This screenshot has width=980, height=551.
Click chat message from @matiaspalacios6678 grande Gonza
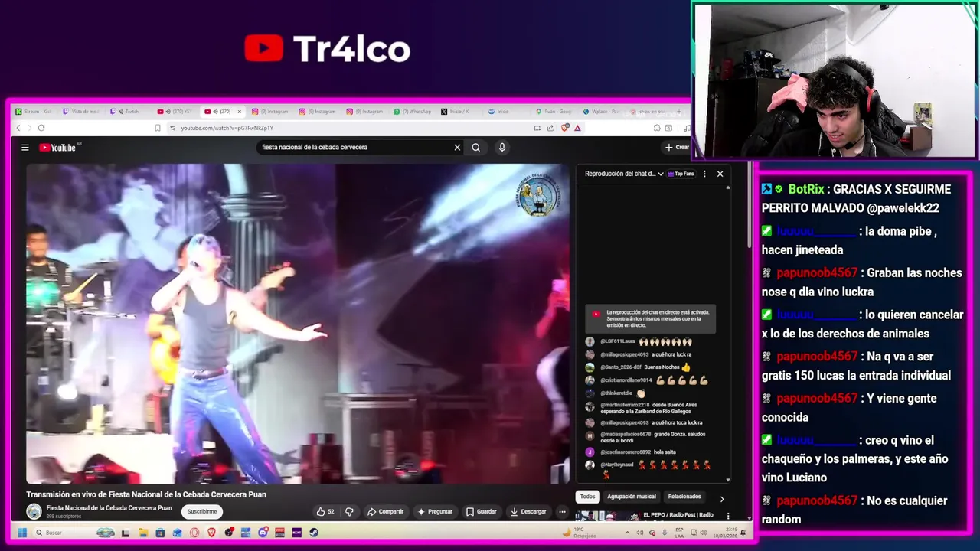[x=646, y=437]
